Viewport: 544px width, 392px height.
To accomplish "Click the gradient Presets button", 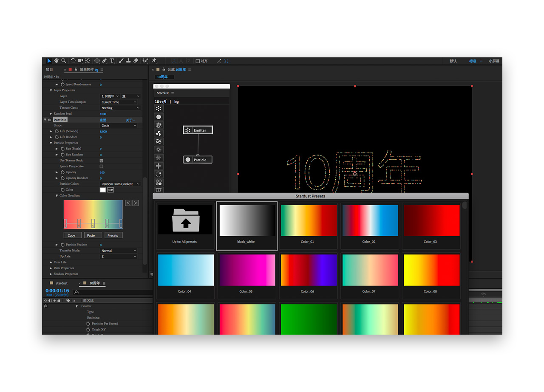I will pyautogui.click(x=113, y=235).
